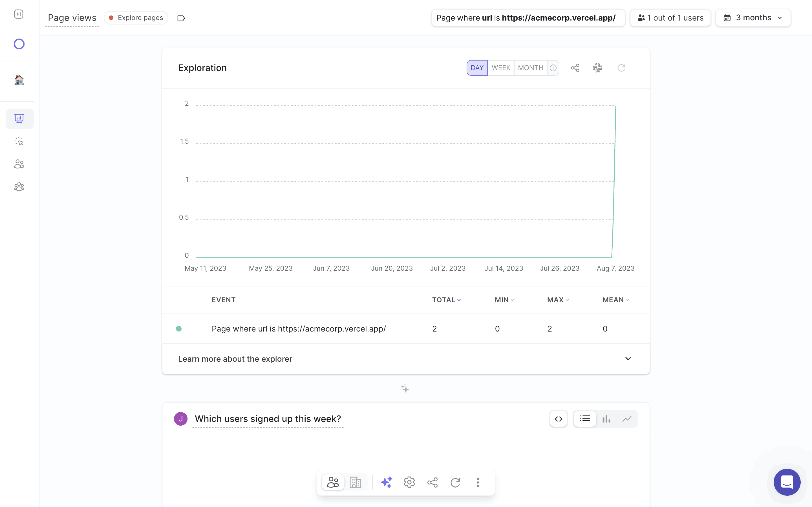Viewport: 812px width, 507px height.
Task: Open the groups sidebar icon
Action: point(19,186)
